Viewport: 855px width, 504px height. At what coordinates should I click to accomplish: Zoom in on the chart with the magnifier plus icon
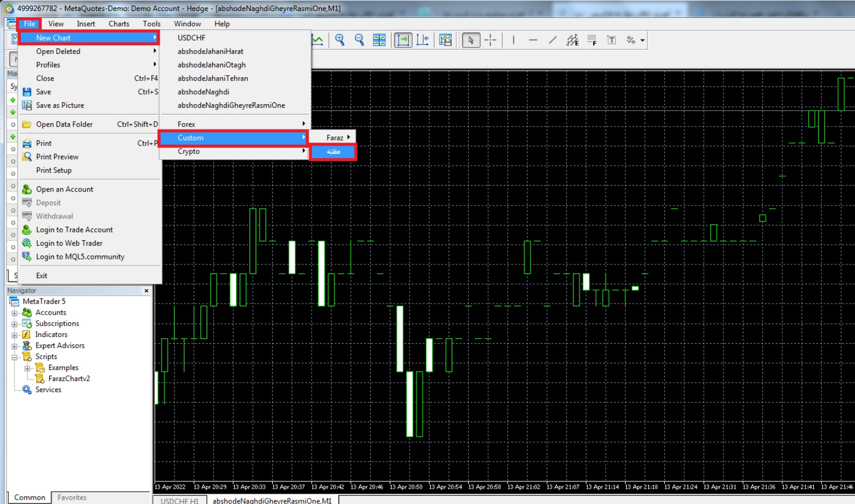click(x=340, y=40)
